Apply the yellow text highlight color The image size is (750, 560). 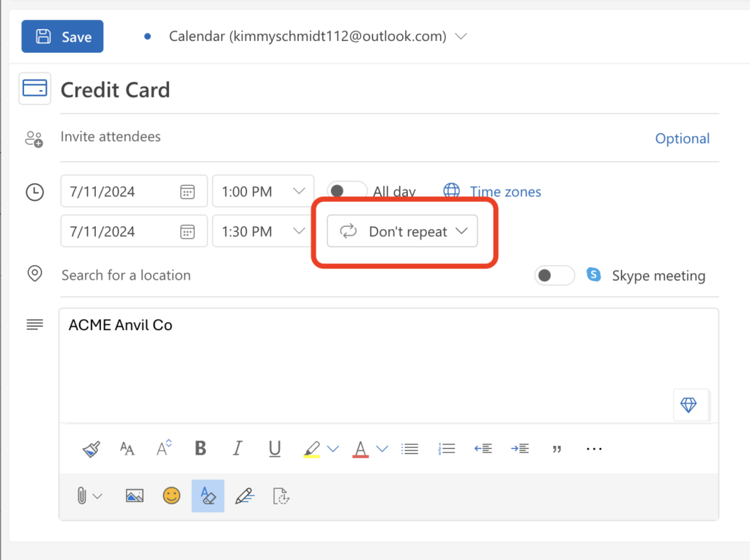(x=312, y=449)
